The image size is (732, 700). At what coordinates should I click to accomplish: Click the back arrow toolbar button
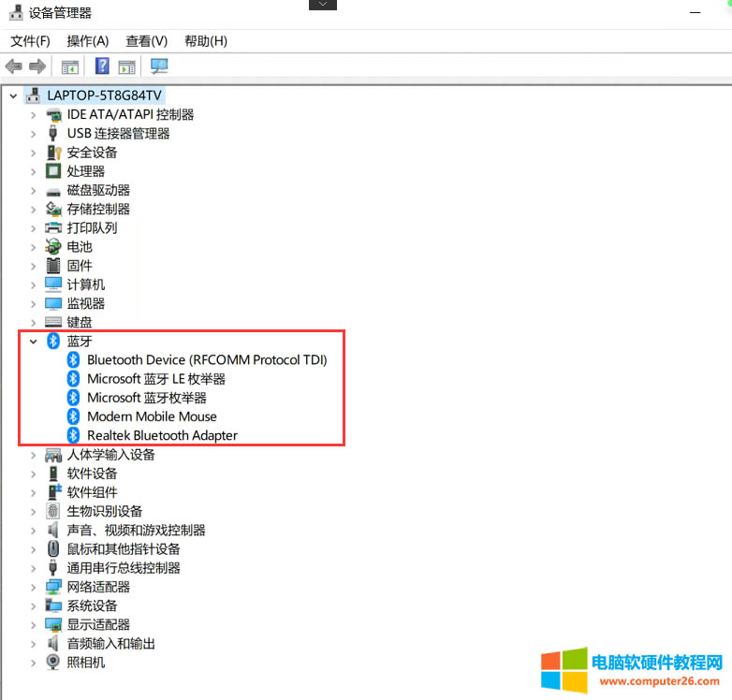13,66
